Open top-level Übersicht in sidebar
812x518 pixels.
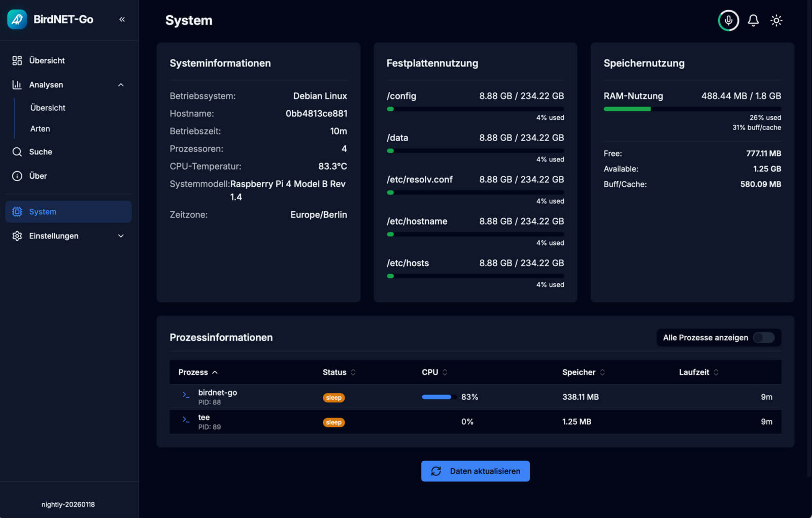tap(69, 60)
